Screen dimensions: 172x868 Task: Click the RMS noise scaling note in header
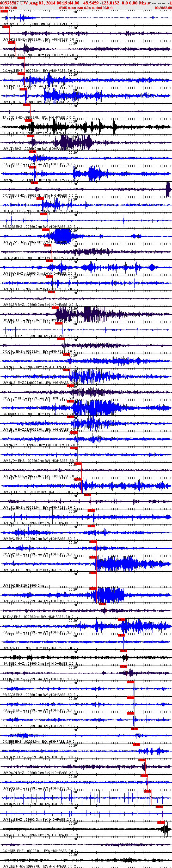[x=86, y=8]
